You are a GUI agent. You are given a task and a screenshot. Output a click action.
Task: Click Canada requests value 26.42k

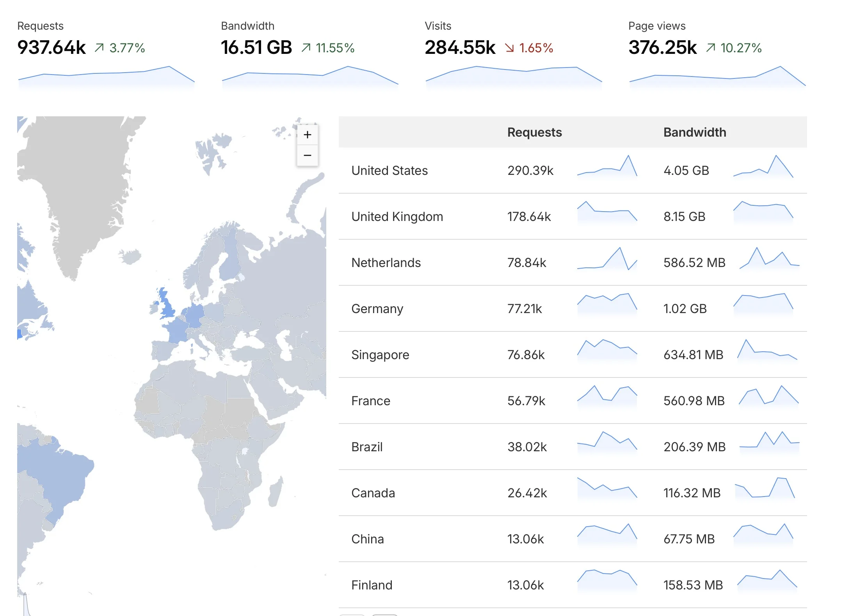click(x=527, y=493)
